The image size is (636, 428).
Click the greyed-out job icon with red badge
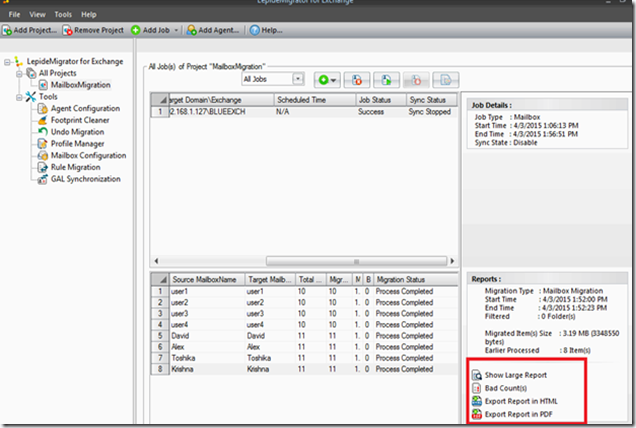point(416,80)
